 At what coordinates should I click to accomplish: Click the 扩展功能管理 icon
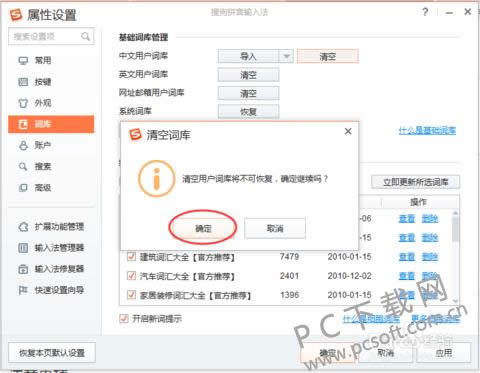(x=23, y=227)
